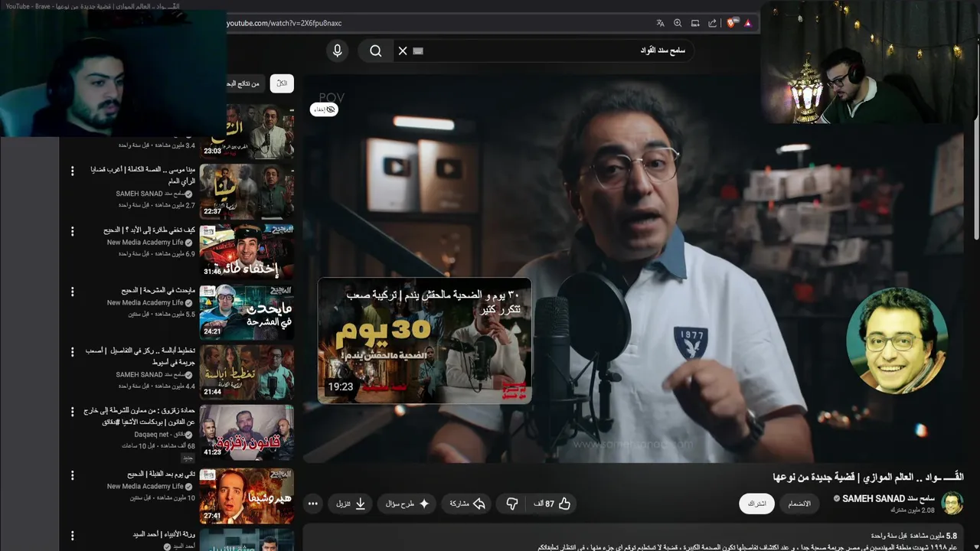Click the 'الانضمام' join button

799,504
